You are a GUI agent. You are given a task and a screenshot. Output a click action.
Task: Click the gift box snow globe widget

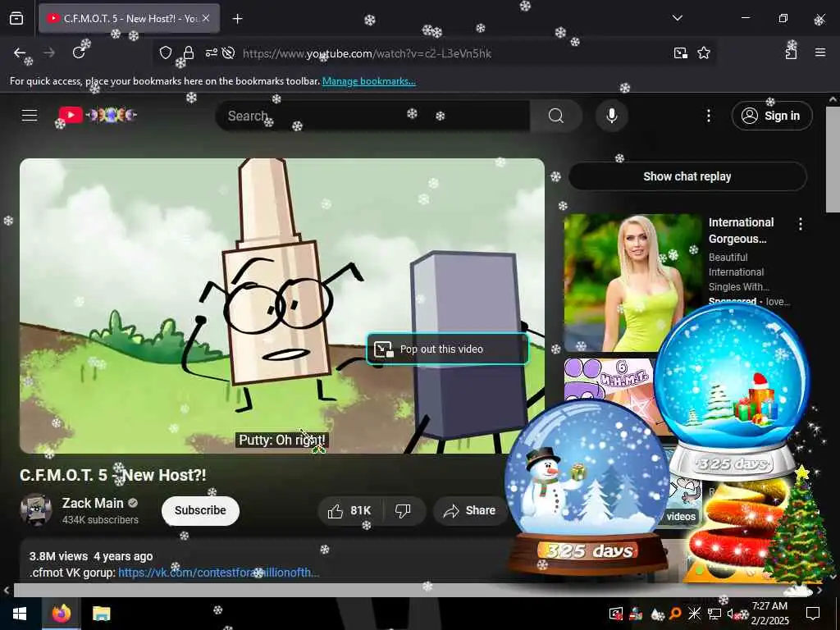732,391
